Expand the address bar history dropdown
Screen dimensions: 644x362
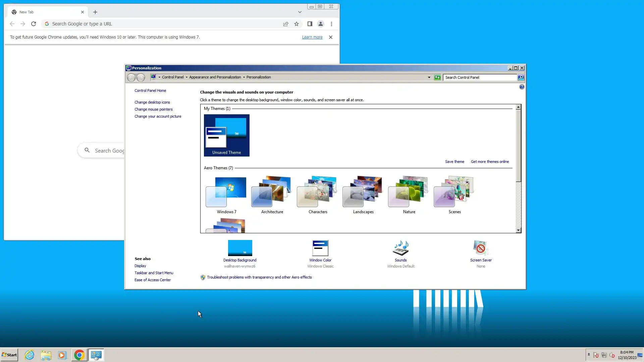(429, 77)
